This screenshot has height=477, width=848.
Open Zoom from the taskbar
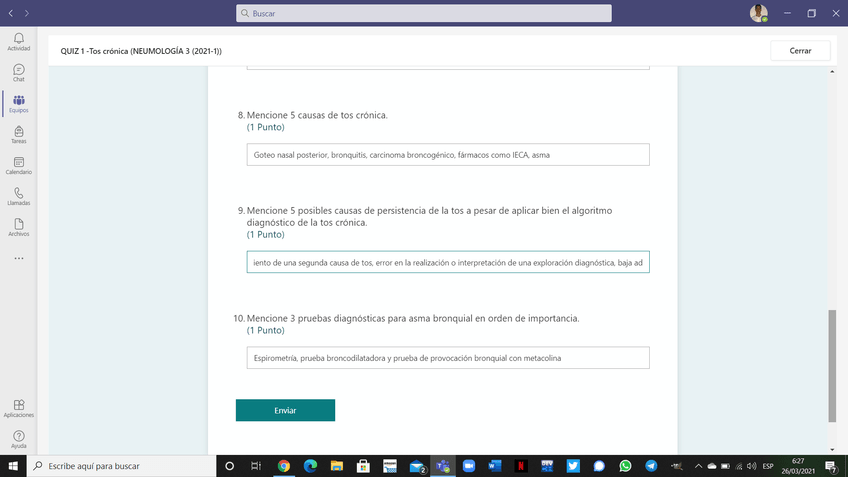[469, 466]
